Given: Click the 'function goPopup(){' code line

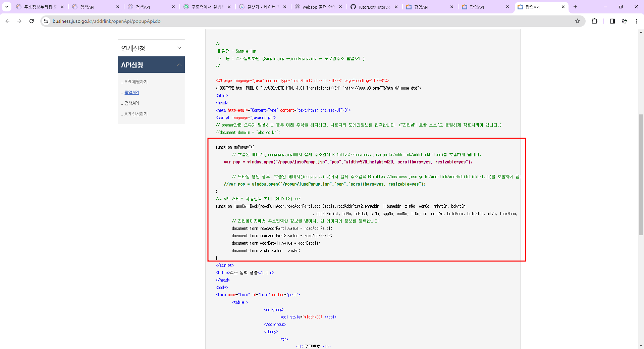Looking at the screenshot, I should pos(235,147).
